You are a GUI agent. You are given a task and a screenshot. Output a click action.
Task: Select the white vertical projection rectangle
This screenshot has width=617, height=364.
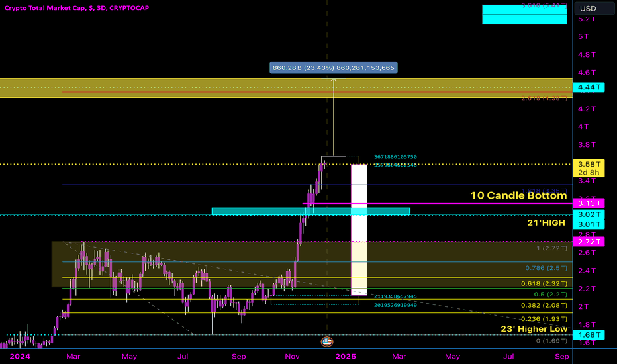click(x=359, y=230)
